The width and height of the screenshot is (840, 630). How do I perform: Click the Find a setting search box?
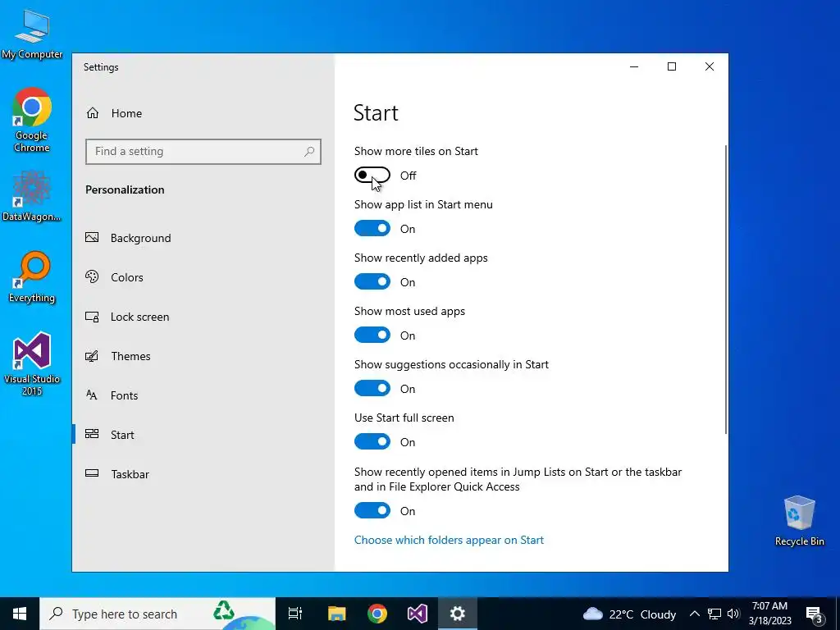203,152
